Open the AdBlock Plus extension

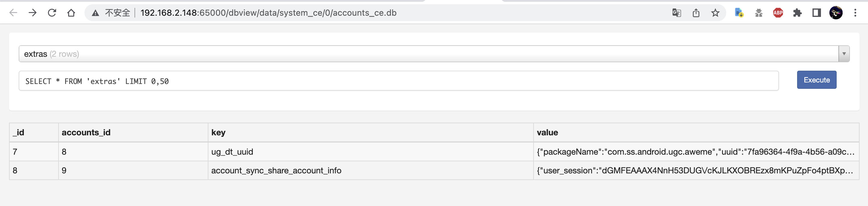tap(778, 13)
